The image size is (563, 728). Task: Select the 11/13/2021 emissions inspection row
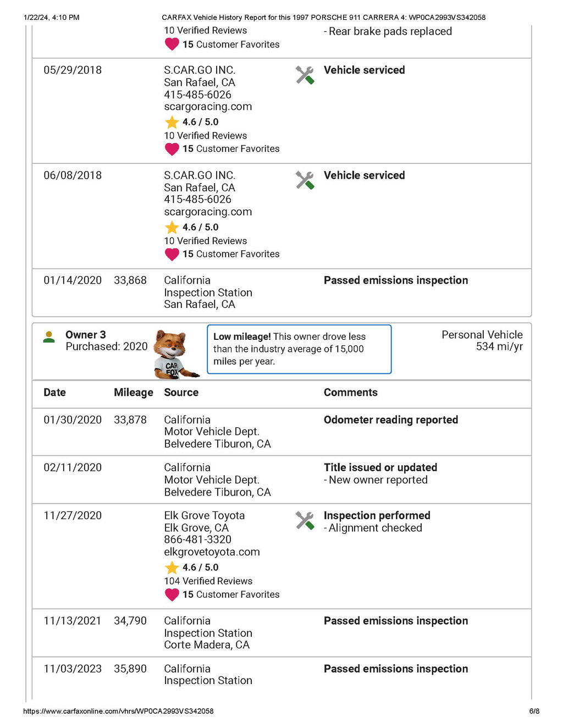tap(281, 632)
